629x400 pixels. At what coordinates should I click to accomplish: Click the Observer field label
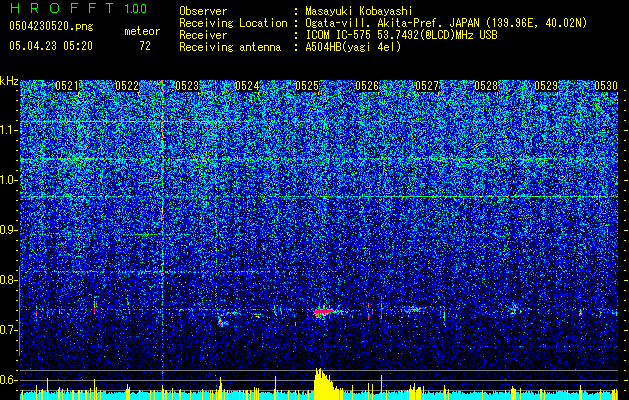coord(203,11)
